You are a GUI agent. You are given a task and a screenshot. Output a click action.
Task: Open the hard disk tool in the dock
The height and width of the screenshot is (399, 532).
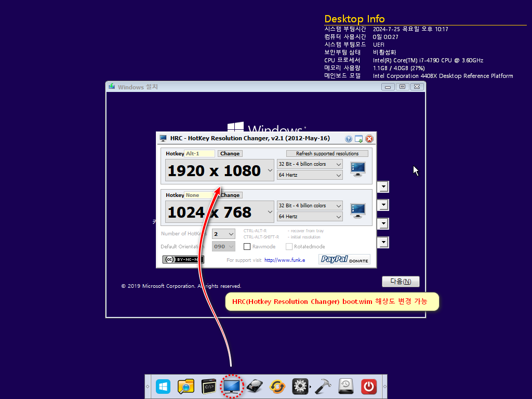(x=255, y=387)
